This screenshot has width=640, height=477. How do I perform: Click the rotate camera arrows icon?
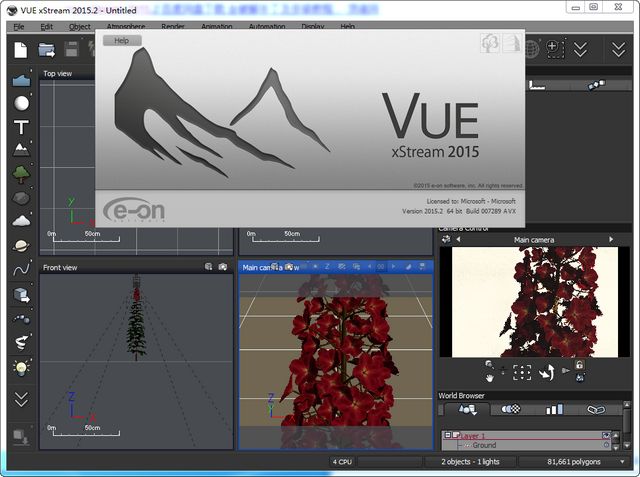pyautogui.click(x=546, y=373)
